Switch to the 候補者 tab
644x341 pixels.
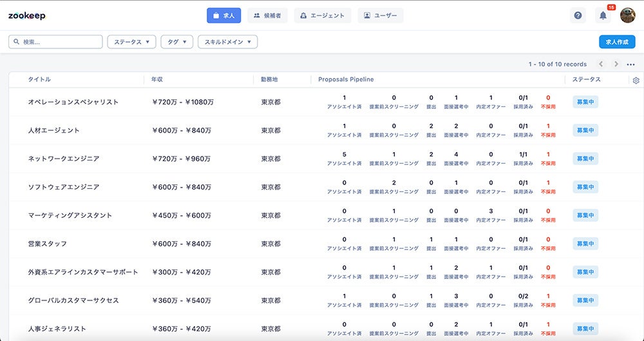point(267,15)
